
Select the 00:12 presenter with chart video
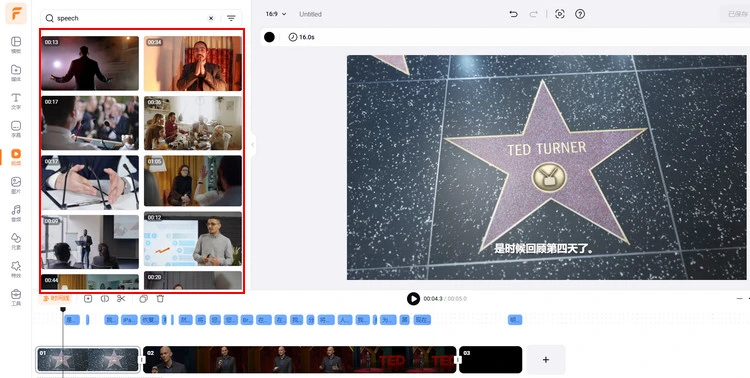(x=193, y=239)
